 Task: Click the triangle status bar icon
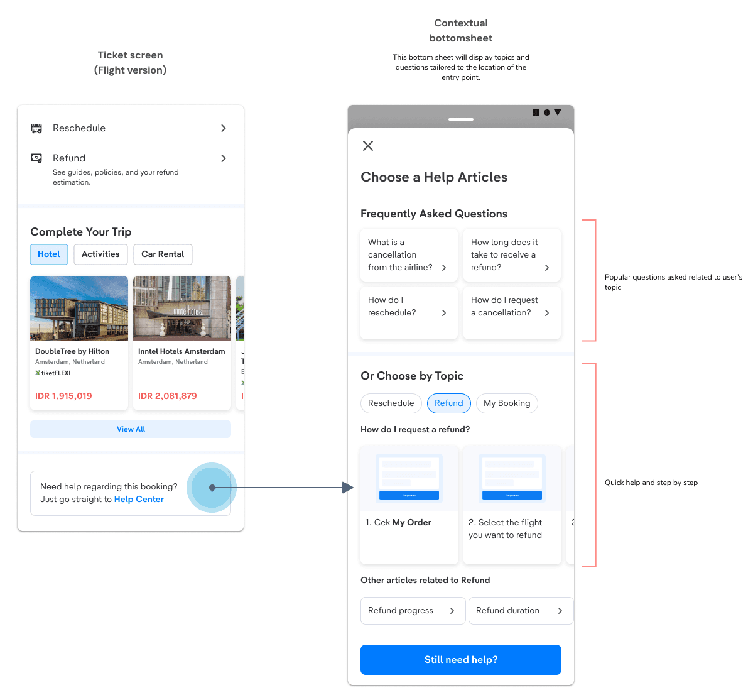point(558,112)
